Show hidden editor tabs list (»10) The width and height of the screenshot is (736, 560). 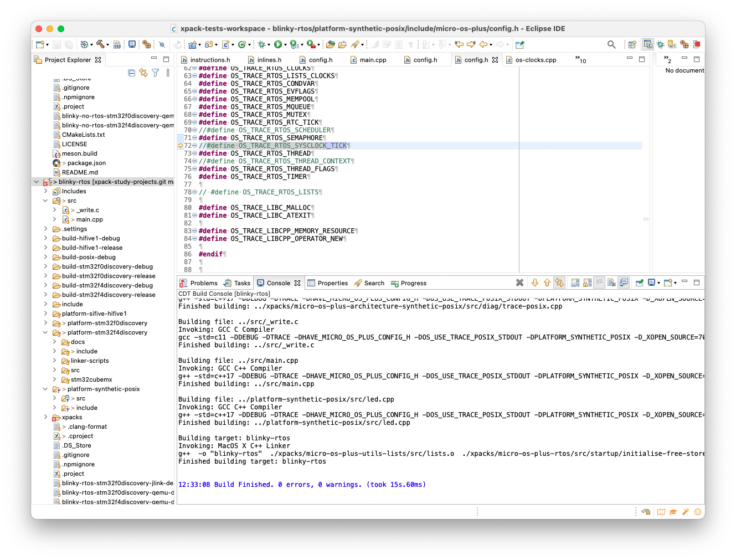[580, 59]
